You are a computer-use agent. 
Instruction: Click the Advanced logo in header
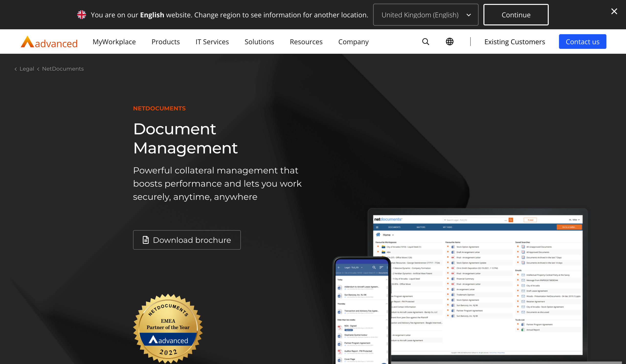click(49, 42)
